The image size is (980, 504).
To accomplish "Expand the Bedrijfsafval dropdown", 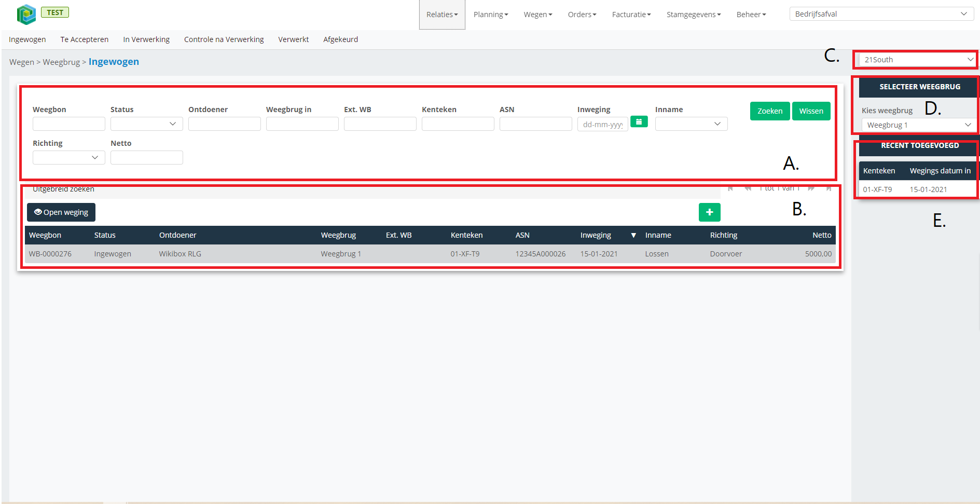I will [881, 14].
